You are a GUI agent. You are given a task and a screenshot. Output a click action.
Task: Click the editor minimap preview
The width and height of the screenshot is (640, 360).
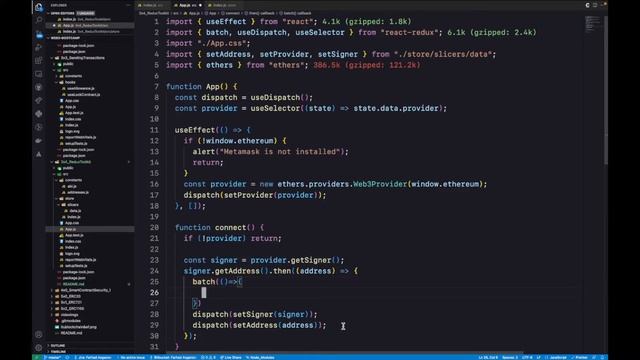click(x=592, y=24)
